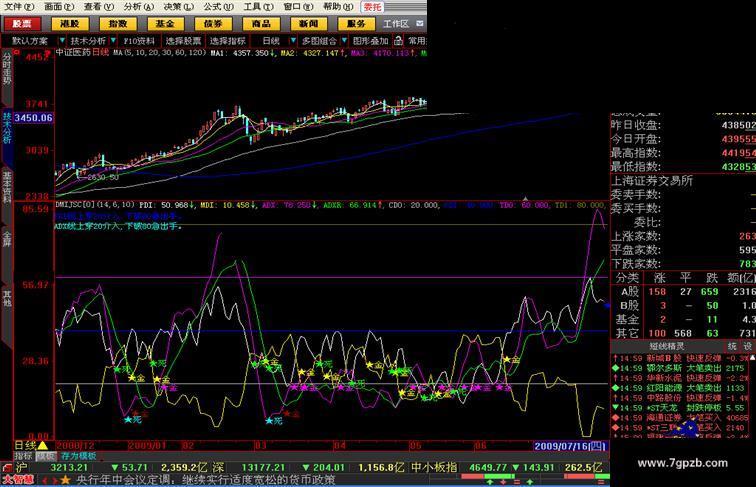Open the 工具(T) menu
The width and height of the screenshot is (756, 487).
coord(258,6)
